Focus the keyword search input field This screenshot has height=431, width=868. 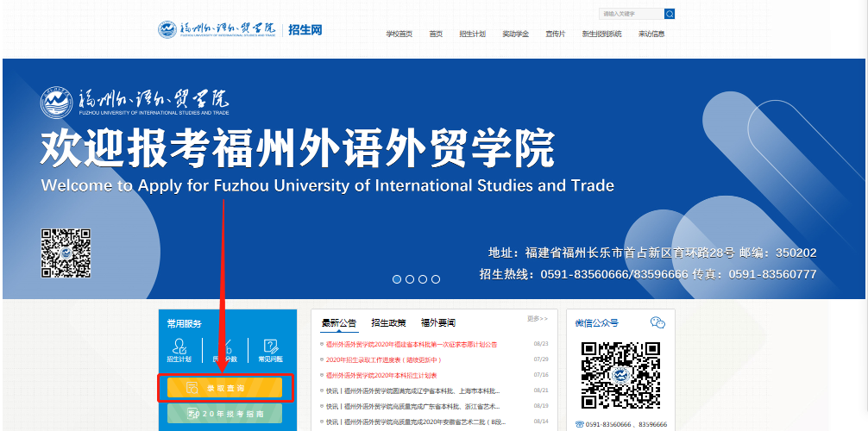point(632,14)
